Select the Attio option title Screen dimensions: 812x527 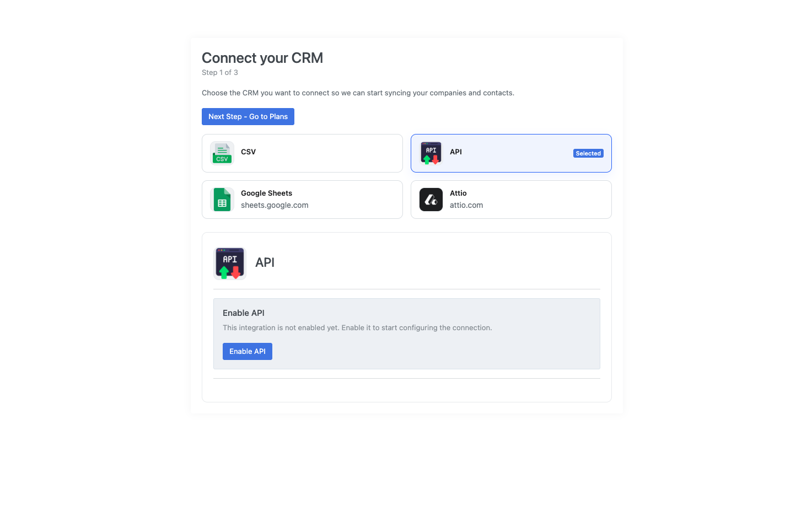[458, 193]
